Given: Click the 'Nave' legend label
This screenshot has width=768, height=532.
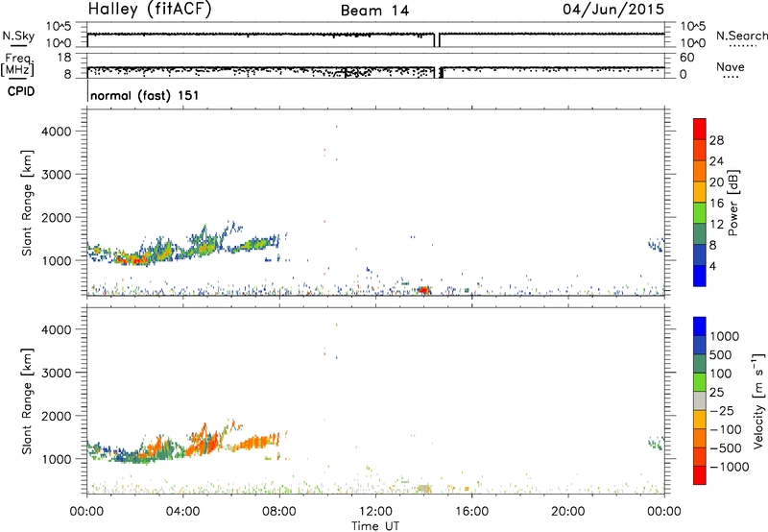Looking at the screenshot, I should coord(731,66).
